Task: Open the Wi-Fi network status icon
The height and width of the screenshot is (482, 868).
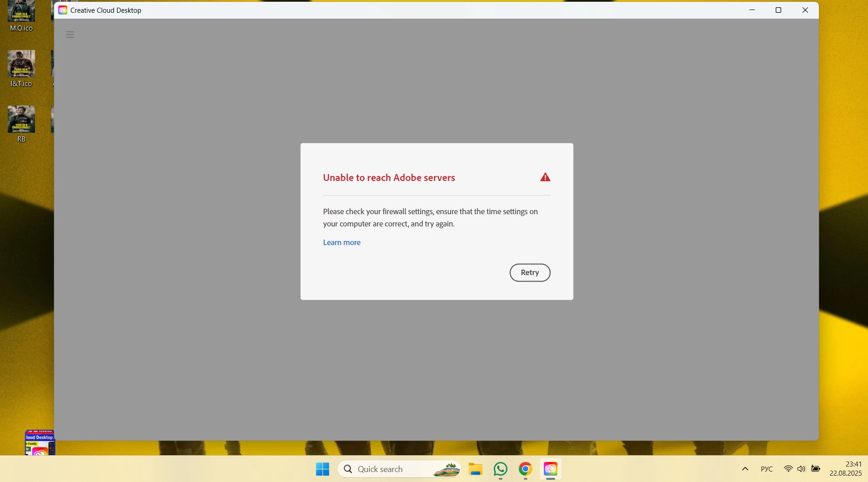Action: (x=788, y=469)
